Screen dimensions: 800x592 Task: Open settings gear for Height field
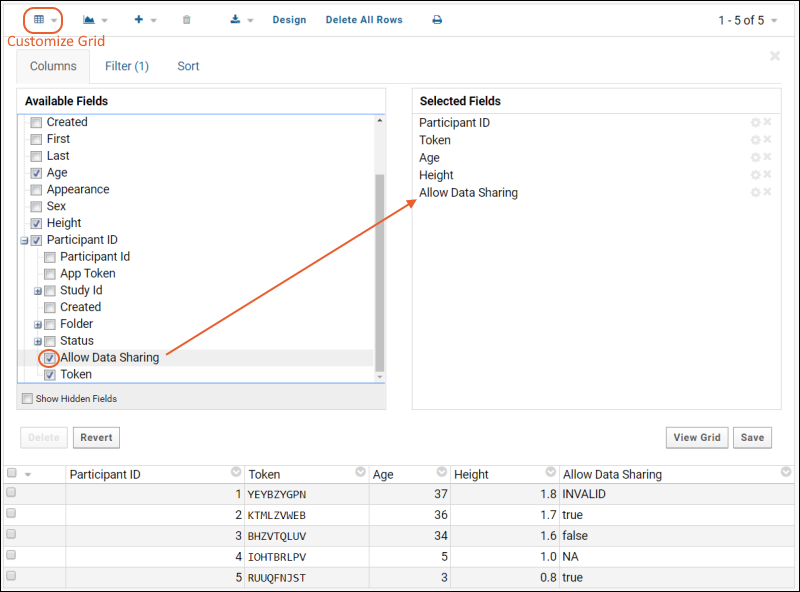(756, 175)
